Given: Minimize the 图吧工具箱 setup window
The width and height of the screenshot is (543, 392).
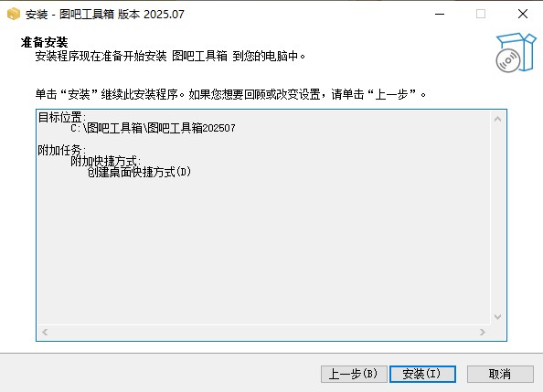Looking at the screenshot, I should click(x=440, y=14).
